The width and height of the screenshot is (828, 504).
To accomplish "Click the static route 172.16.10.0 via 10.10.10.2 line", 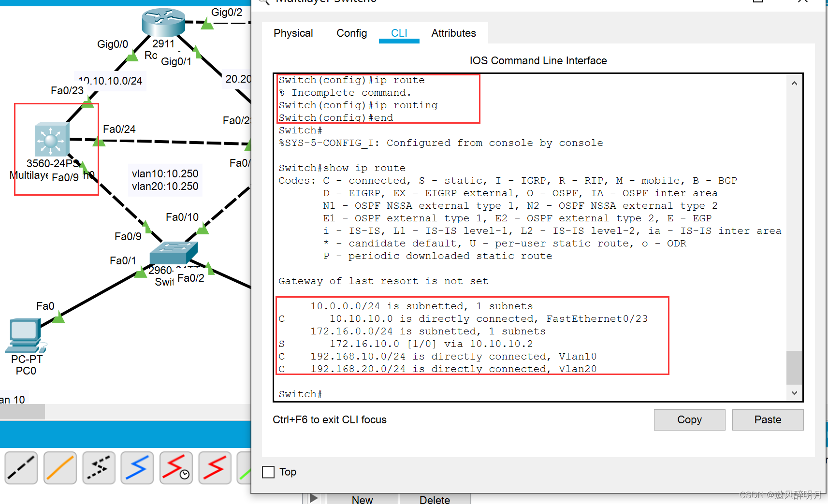I will point(406,344).
